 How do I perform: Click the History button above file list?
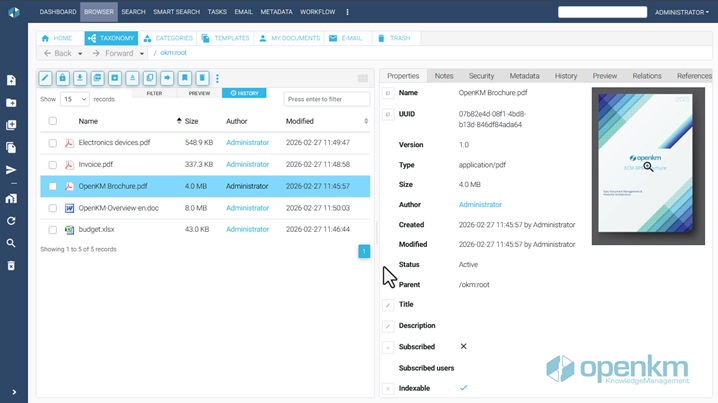pyautogui.click(x=244, y=93)
